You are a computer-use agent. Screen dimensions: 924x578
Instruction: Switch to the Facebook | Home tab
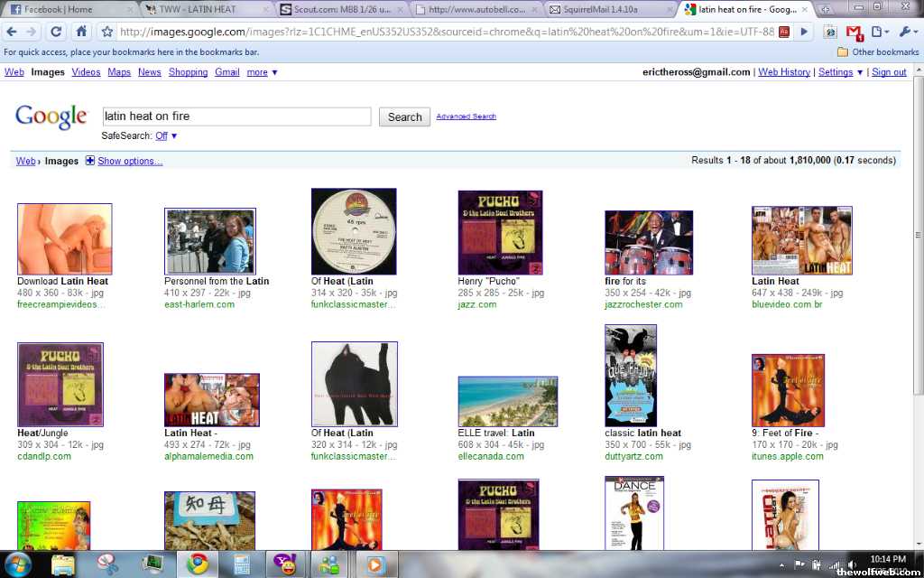(x=68, y=9)
